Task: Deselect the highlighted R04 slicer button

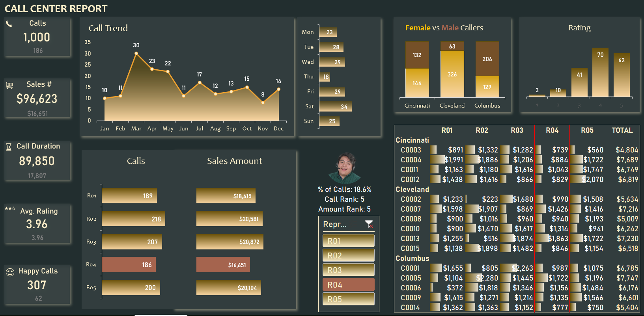Action: click(x=348, y=284)
